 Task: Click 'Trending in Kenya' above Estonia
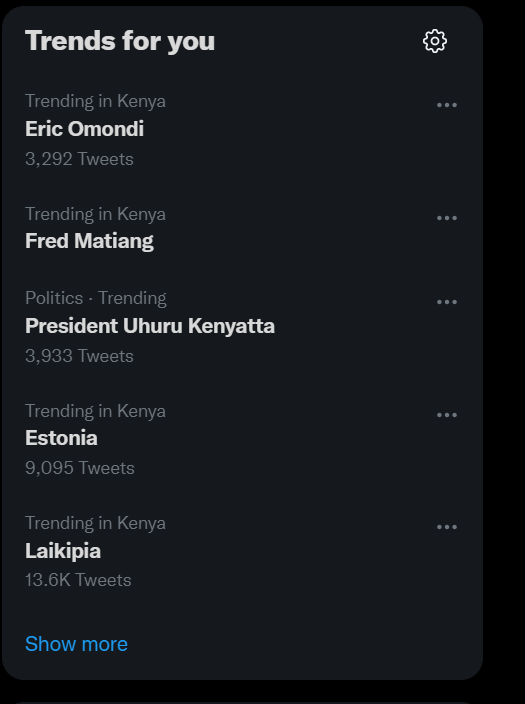(x=95, y=411)
